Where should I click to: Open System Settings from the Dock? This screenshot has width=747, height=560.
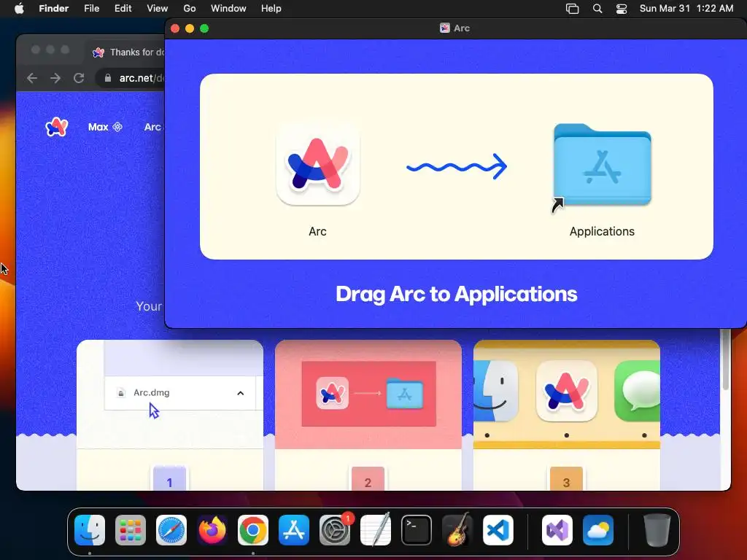(334, 530)
